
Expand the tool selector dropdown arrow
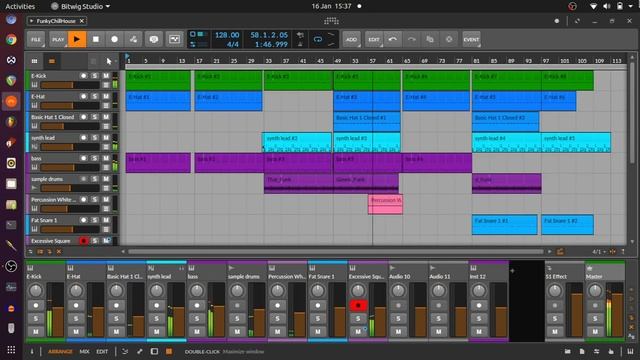pyautogui.click(x=116, y=62)
